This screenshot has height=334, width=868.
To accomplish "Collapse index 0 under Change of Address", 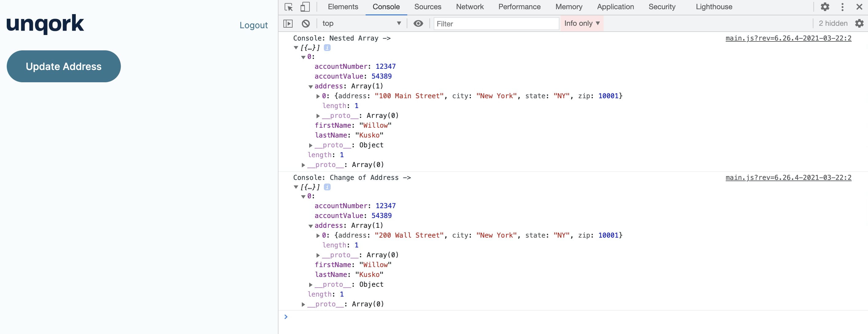I will coord(303,196).
